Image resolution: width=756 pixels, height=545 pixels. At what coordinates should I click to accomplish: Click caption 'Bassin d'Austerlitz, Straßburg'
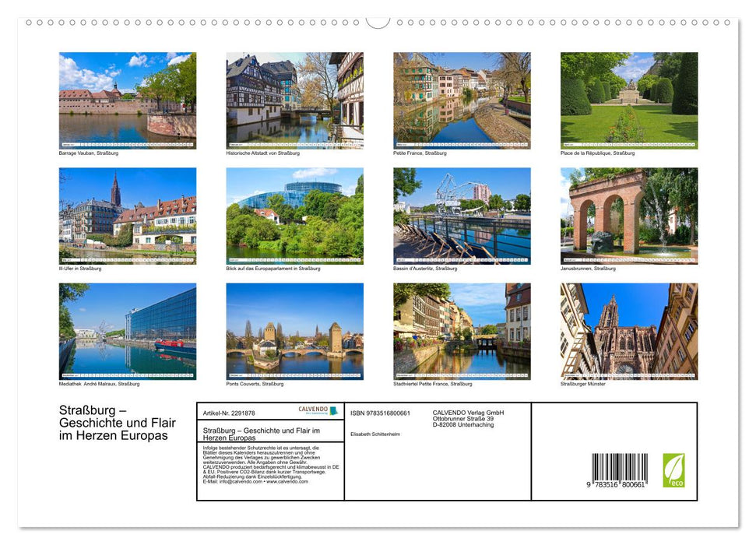click(425, 269)
